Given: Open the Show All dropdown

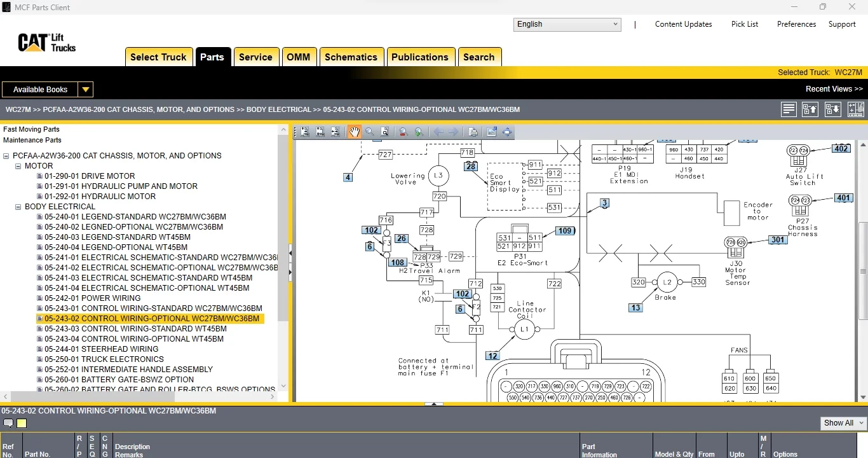Looking at the screenshot, I should point(844,423).
